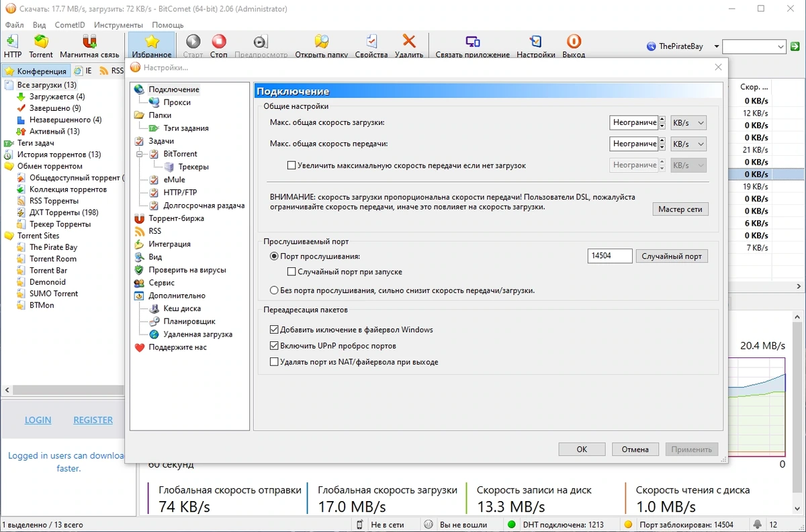Click the max download speed input field
806x532 pixels.
pos(634,123)
